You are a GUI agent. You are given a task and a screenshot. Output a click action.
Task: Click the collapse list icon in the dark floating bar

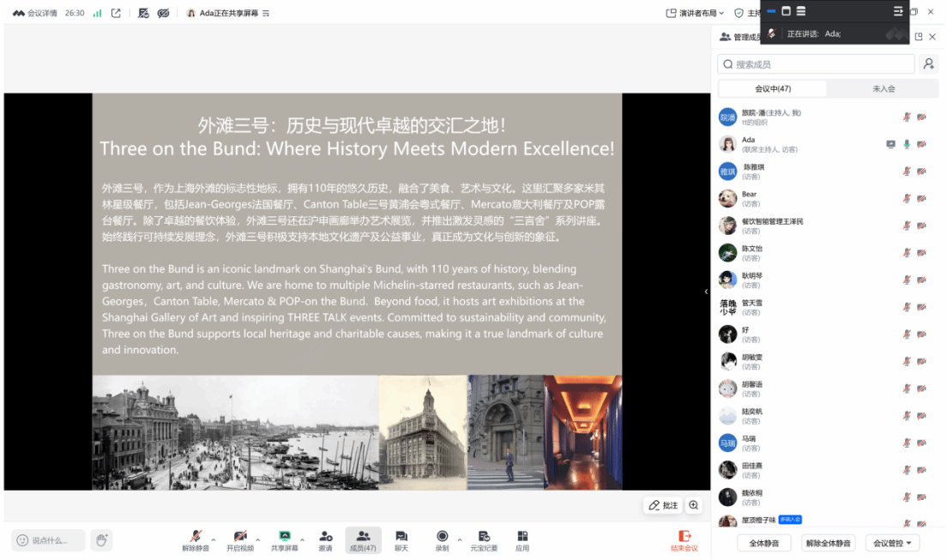click(898, 11)
